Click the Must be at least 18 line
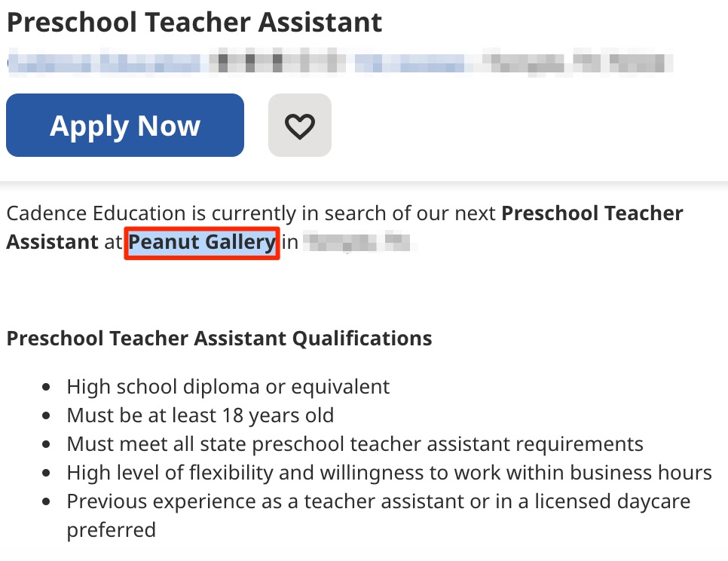Viewport: 728px width, 561px height. click(x=200, y=415)
